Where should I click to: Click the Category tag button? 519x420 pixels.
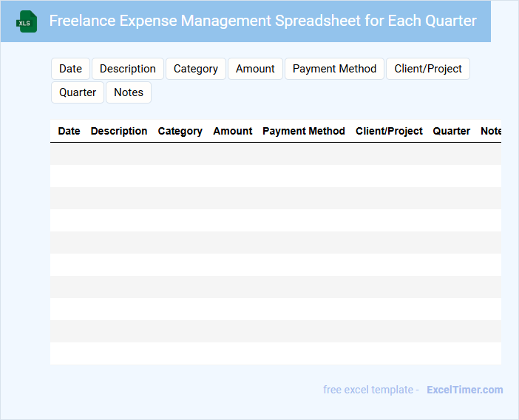(x=195, y=69)
